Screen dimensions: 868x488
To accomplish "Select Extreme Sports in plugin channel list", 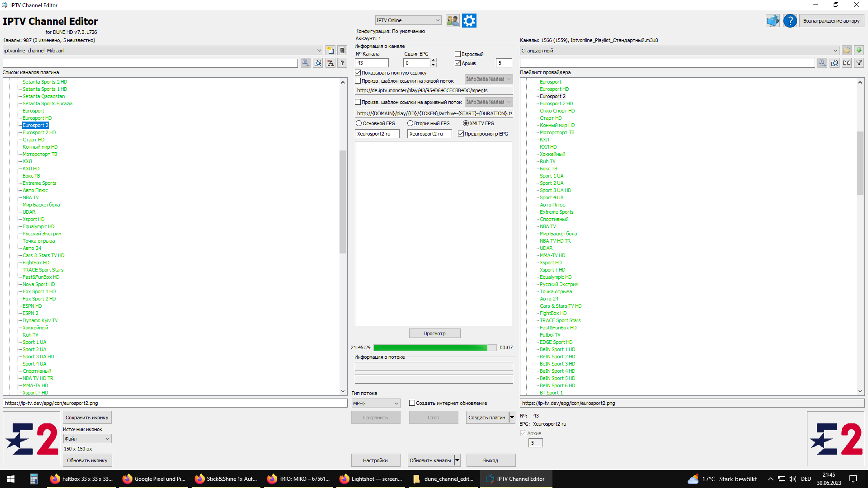I will tap(39, 183).
